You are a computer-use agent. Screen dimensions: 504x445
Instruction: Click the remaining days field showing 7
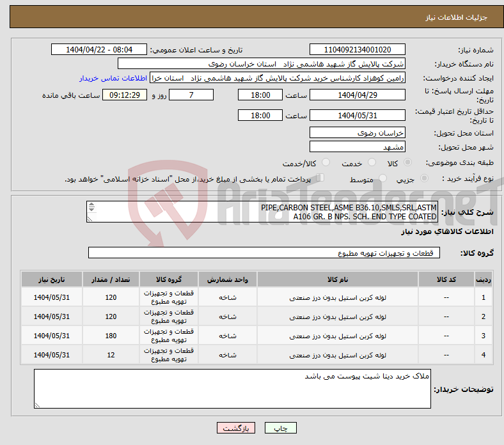pyautogui.click(x=191, y=95)
